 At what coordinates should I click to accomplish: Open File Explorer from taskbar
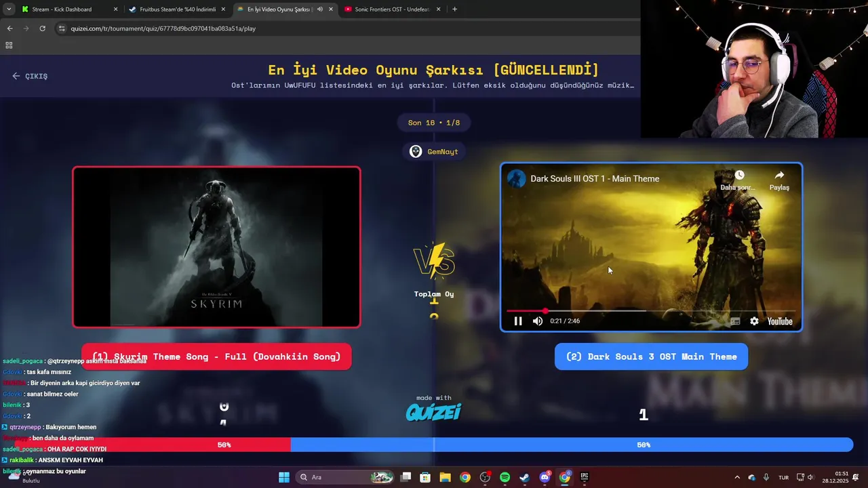click(x=445, y=477)
